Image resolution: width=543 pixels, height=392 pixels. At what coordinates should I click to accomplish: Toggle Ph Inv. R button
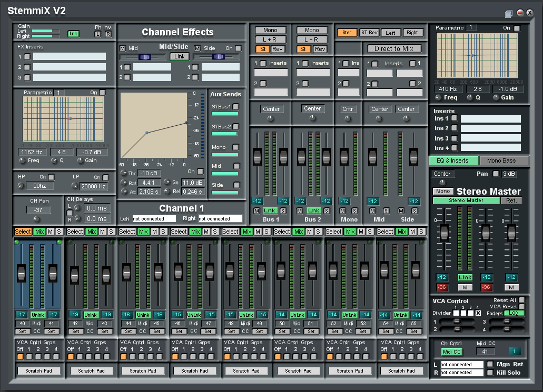[108, 34]
